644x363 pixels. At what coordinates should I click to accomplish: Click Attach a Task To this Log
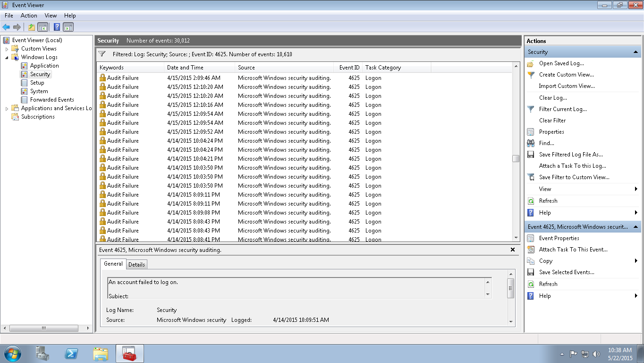click(572, 166)
